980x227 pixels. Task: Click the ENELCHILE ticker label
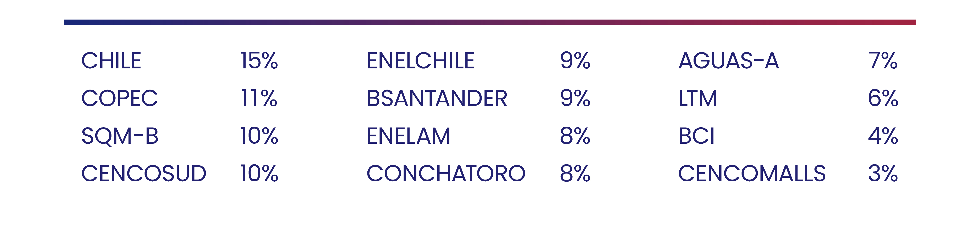pos(421,61)
